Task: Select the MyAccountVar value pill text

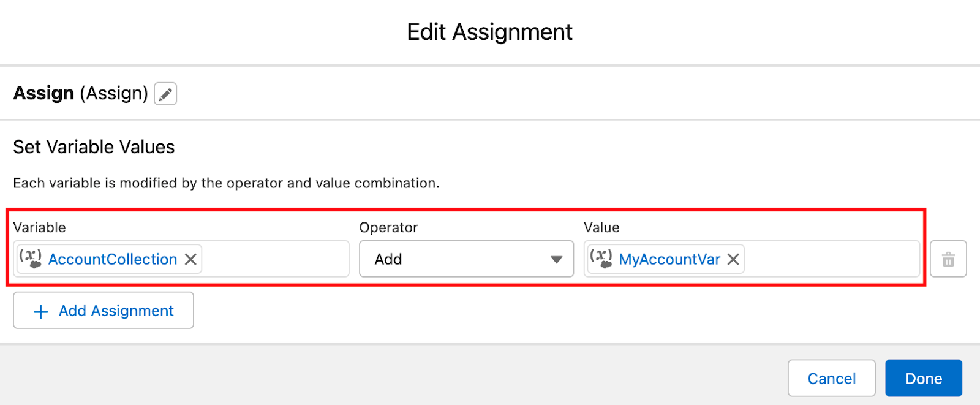Action: pos(669,259)
